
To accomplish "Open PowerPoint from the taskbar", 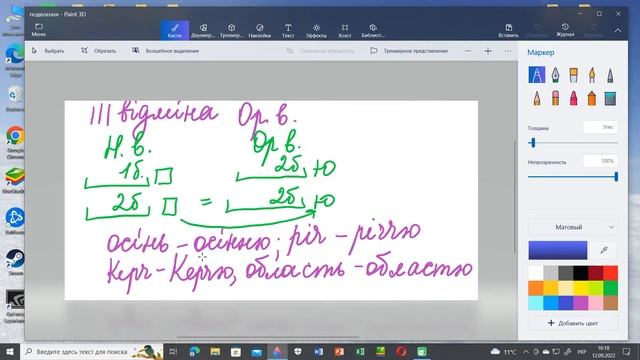I will [x=339, y=351].
